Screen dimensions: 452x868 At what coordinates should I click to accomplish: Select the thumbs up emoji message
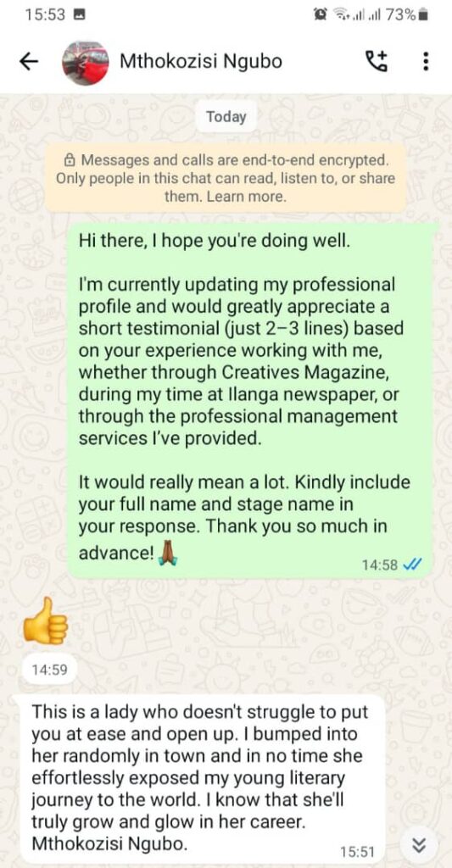pyautogui.click(x=46, y=621)
